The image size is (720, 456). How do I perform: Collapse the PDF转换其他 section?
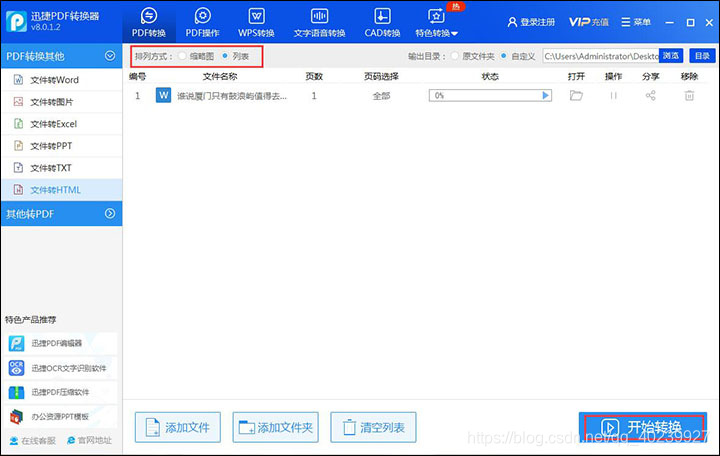pos(110,56)
